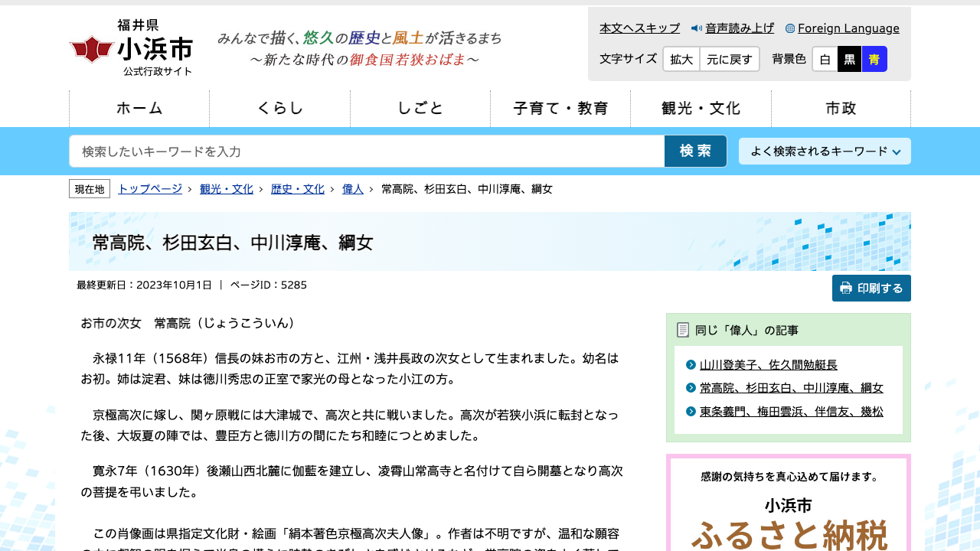This screenshot has height=551, width=980.
Task: Focus the keyword search input field
Action: click(367, 152)
